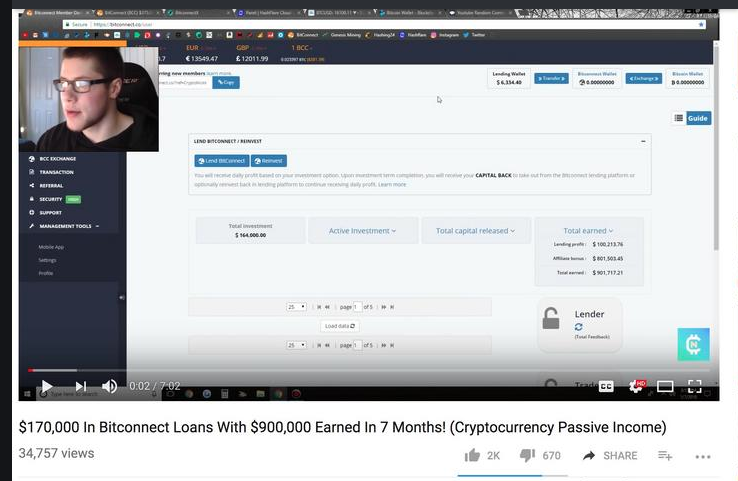Toggle closed captions CC
The width and height of the screenshot is (738, 481).
606,386
